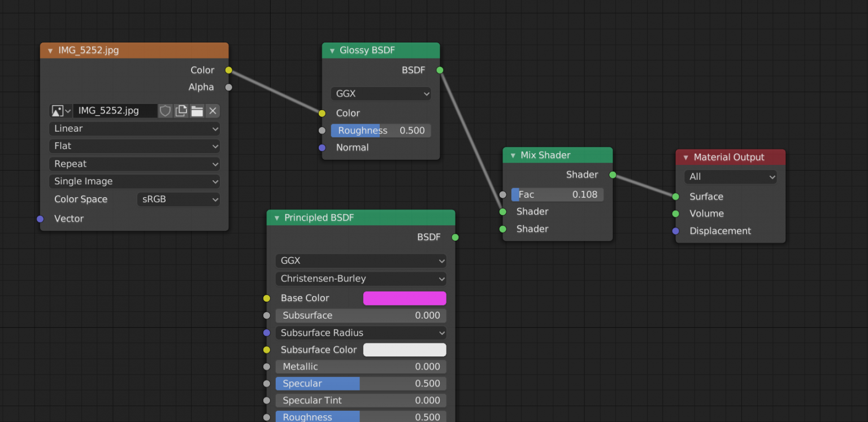Screen dimensions: 868x422
Task: Duplicate IMG_5252.jpg via the copy icon
Action: [x=181, y=111]
